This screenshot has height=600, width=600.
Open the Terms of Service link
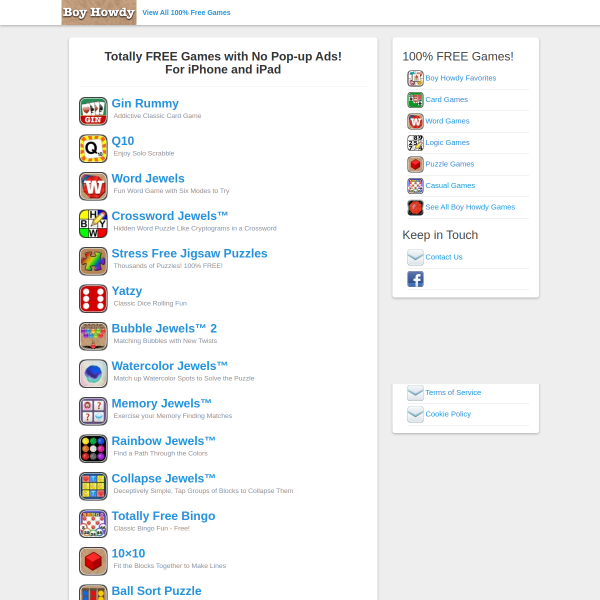point(453,393)
